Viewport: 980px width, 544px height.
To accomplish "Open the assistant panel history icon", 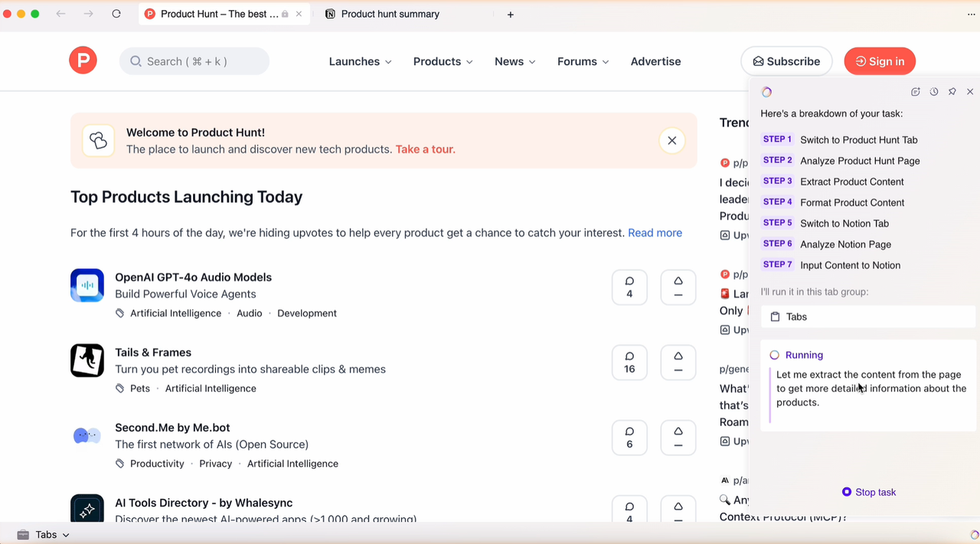I will tap(934, 92).
